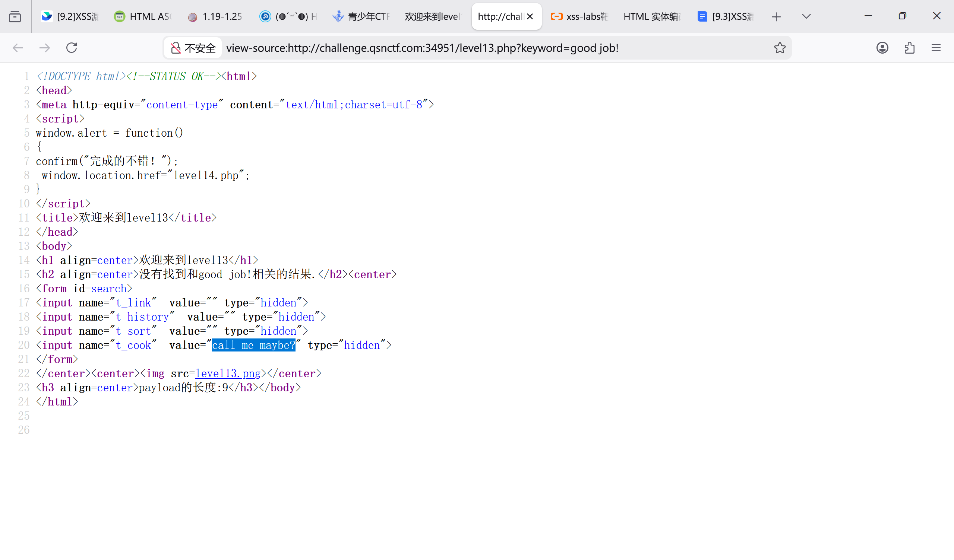Click the reload page icon
The width and height of the screenshot is (954, 560).
[x=72, y=48]
